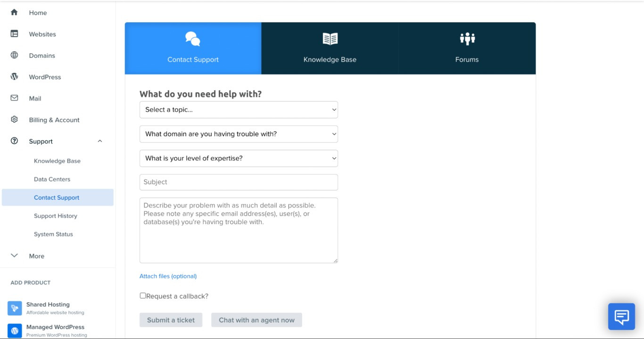Click the Websites panel icon
Screen dimensions: 644x339
click(14, 34)
